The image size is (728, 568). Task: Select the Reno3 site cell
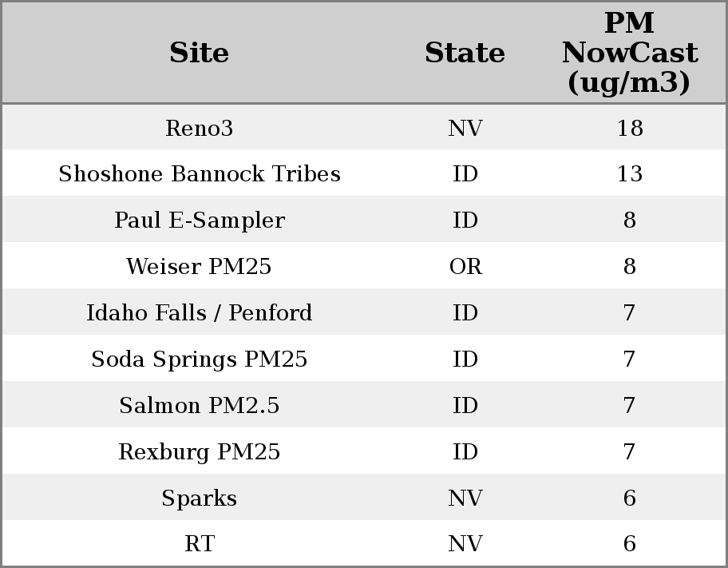click(x=200, y=129)
